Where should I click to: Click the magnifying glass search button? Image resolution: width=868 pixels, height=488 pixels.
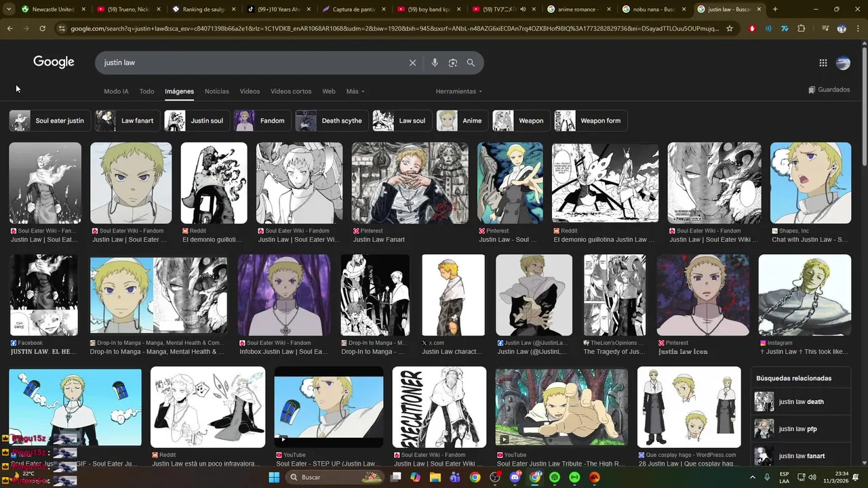coord(471,62)
